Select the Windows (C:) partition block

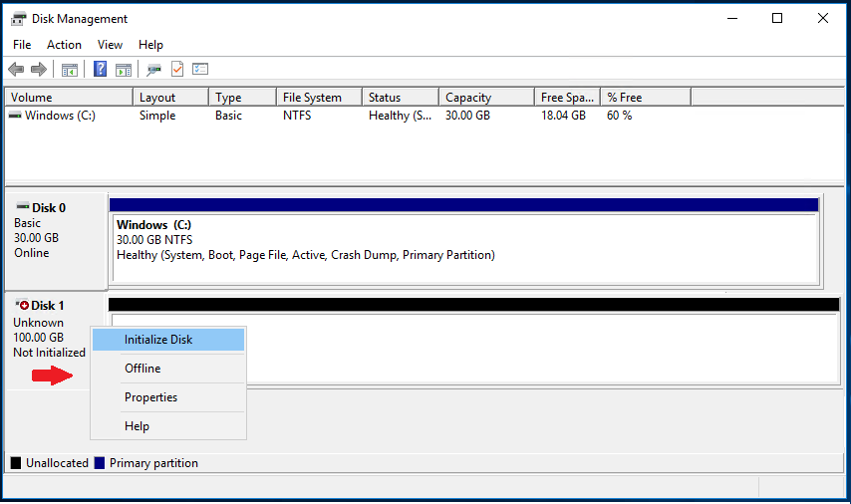pos(464,248)
